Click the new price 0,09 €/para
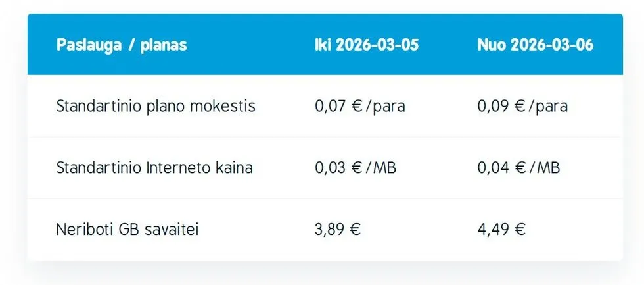 coord(522,106)
